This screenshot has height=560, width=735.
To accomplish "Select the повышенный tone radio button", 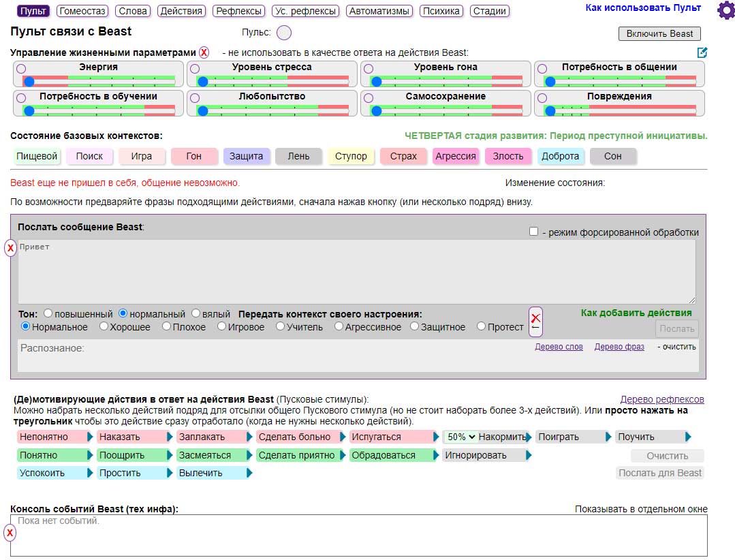I will point(48,314).
